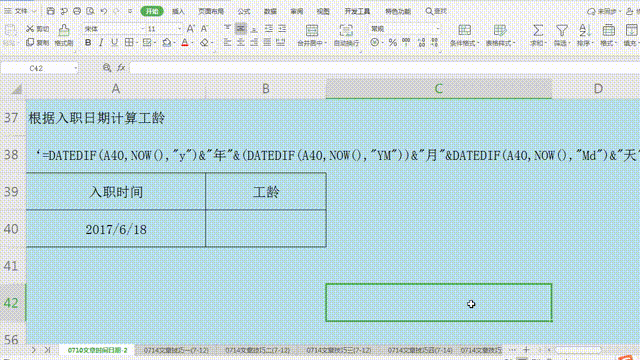Toggle Underline formatting
This screenshot has height=360, width=640.
(x=114, y=42)
